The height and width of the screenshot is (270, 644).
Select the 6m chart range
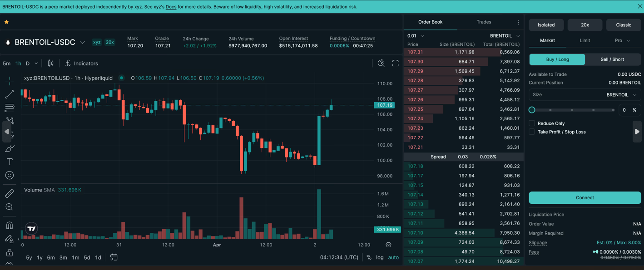click(51, 257)
